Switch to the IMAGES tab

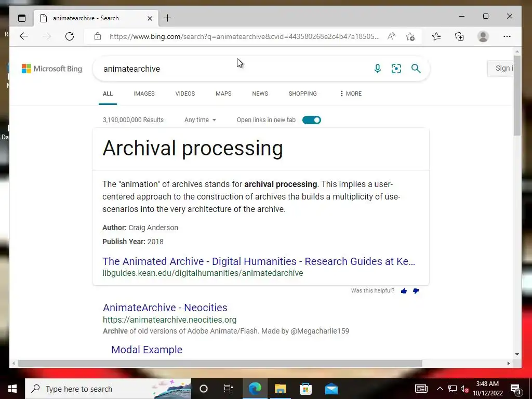coord(144,94)
